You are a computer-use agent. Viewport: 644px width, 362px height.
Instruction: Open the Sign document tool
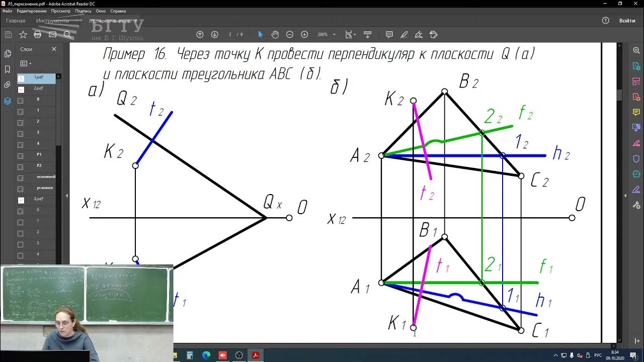pyautogui.click(x=419, y=35)
